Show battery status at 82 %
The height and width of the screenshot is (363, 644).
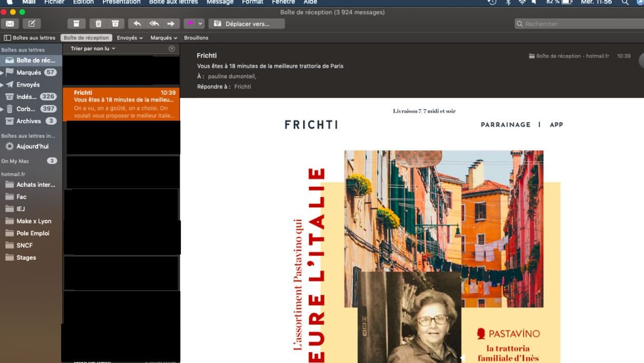(559, 2)
